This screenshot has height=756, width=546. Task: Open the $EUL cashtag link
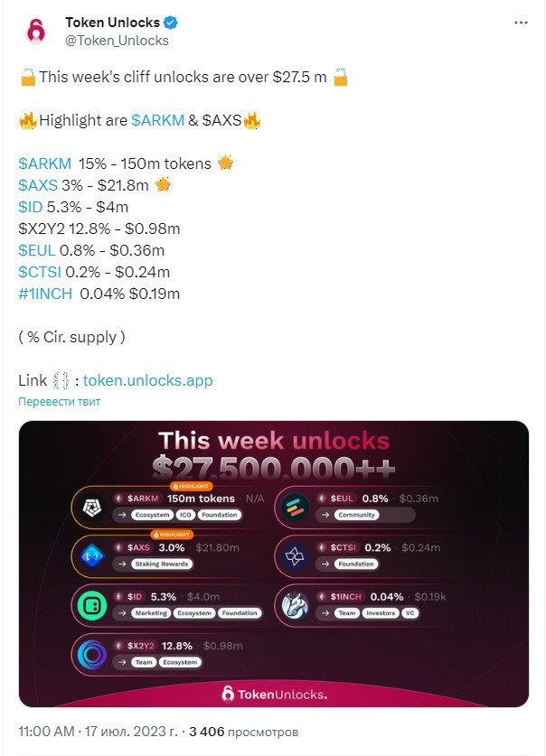(37, 250)
